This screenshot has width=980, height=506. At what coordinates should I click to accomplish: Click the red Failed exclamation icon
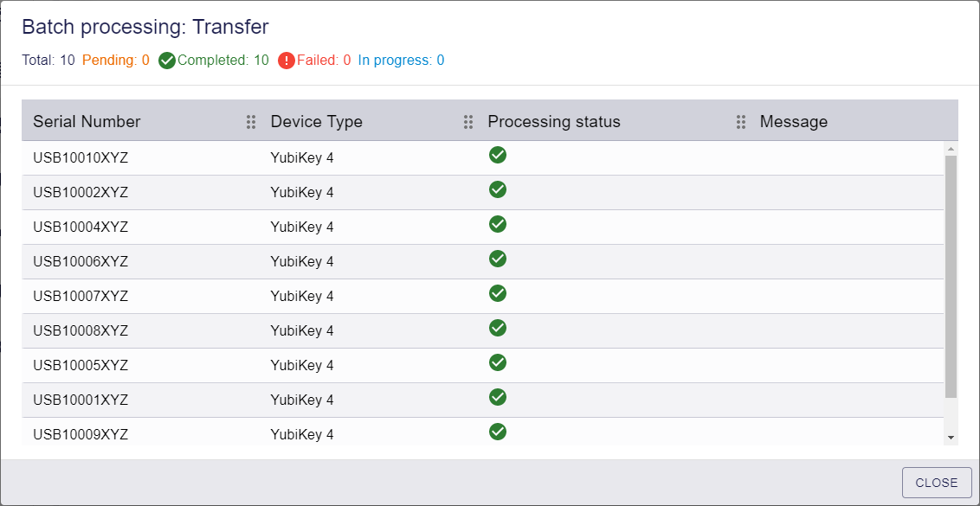click(287, 61)
